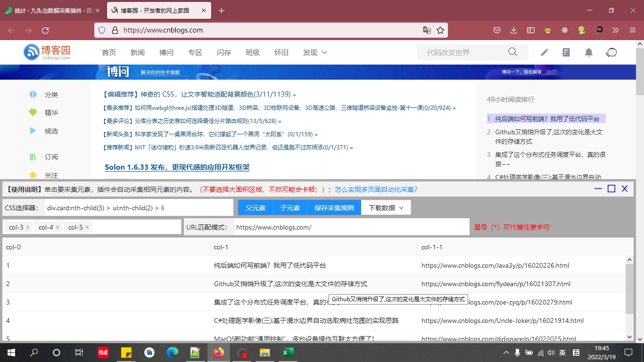Image resolution: width=644 pixels, height=362 pixels.
Task: Open the tiger face extension icon
Action: pyautogui.click(x=548, y=30)
